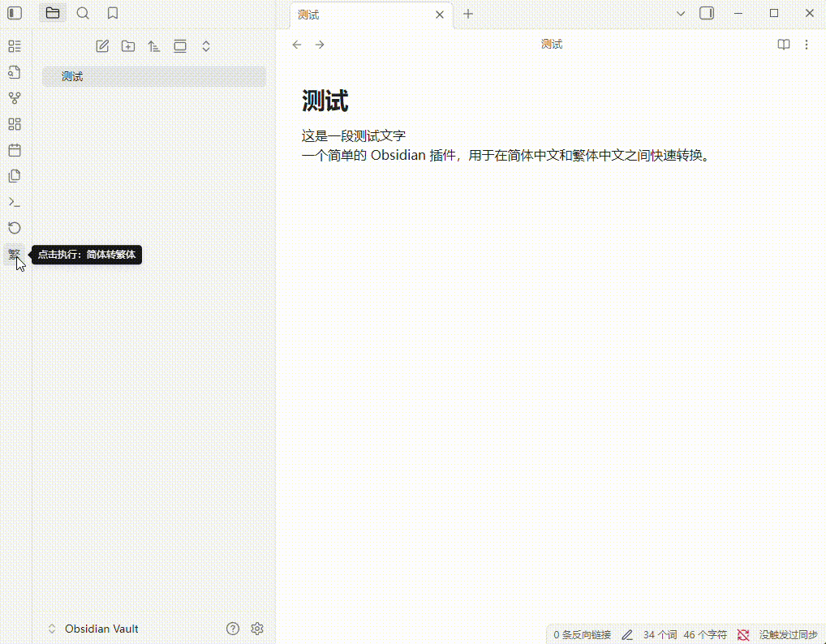Toggle the left sidebar panel
The width and height of the screenshot is (826, 644).
(x=14, y=13)
